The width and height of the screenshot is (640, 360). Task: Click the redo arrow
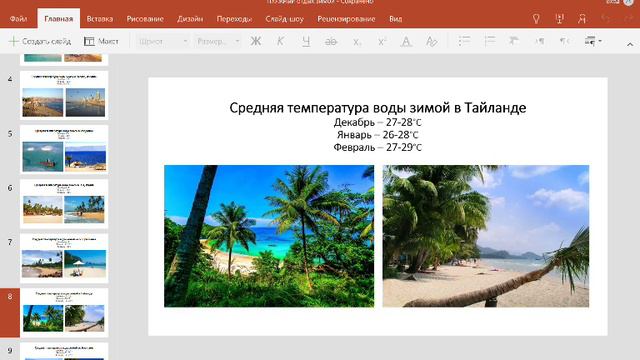(628, 18)
